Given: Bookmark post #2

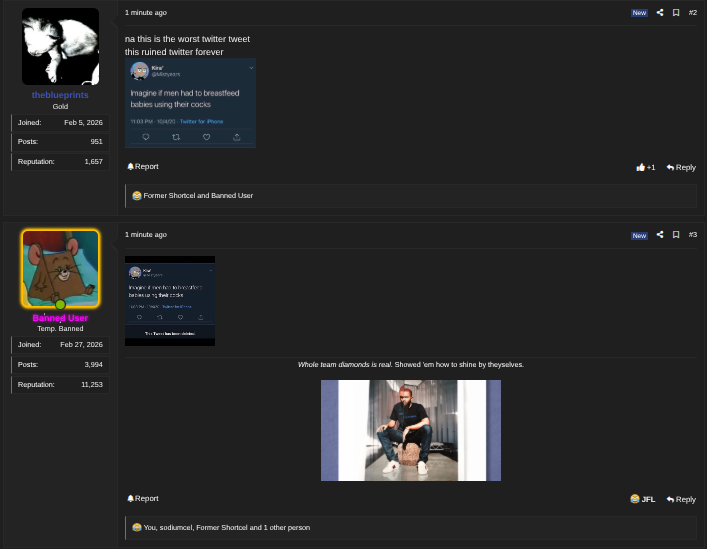Looking at the screenshot, I should click(676, 13).
